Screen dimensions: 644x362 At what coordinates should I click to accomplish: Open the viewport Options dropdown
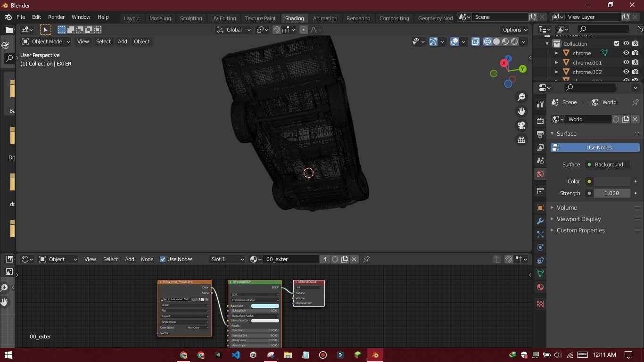515,30
